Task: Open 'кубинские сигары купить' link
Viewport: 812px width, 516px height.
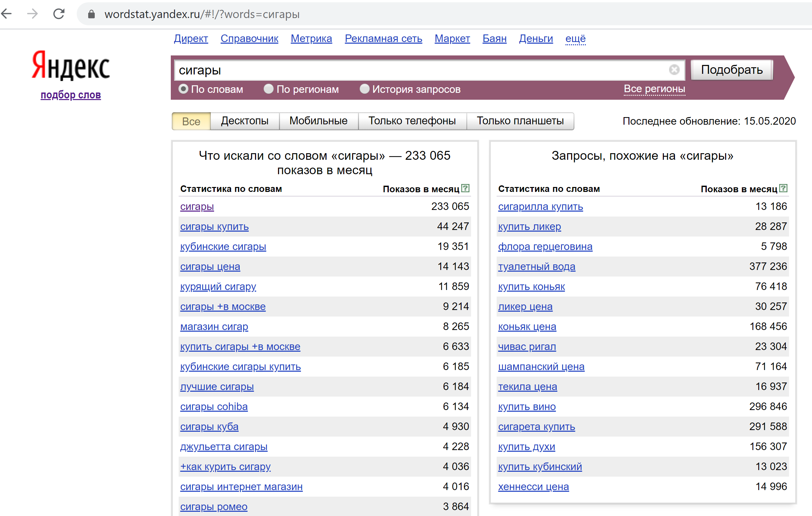Action: point(240,366)
